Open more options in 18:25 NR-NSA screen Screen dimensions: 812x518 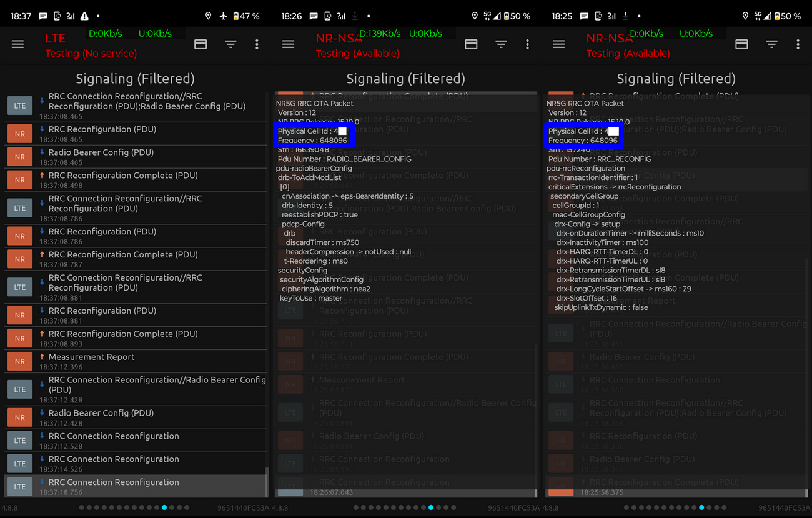click(x=798, y=44)
